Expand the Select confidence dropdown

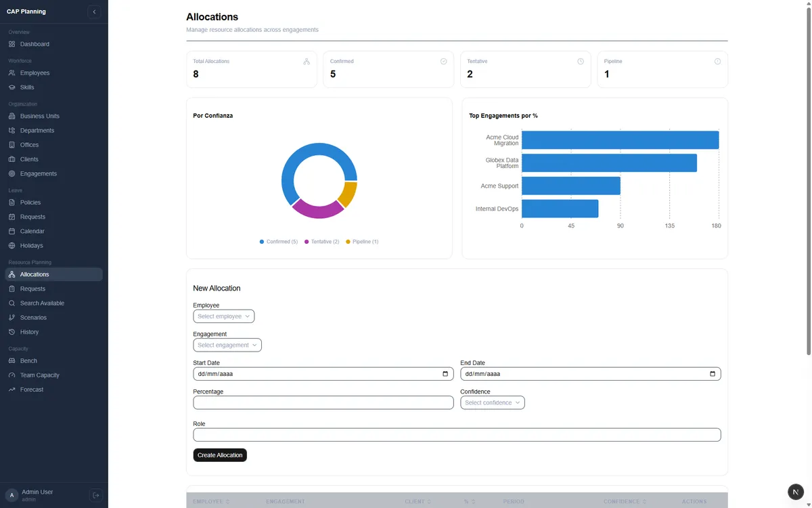(493, 403)
